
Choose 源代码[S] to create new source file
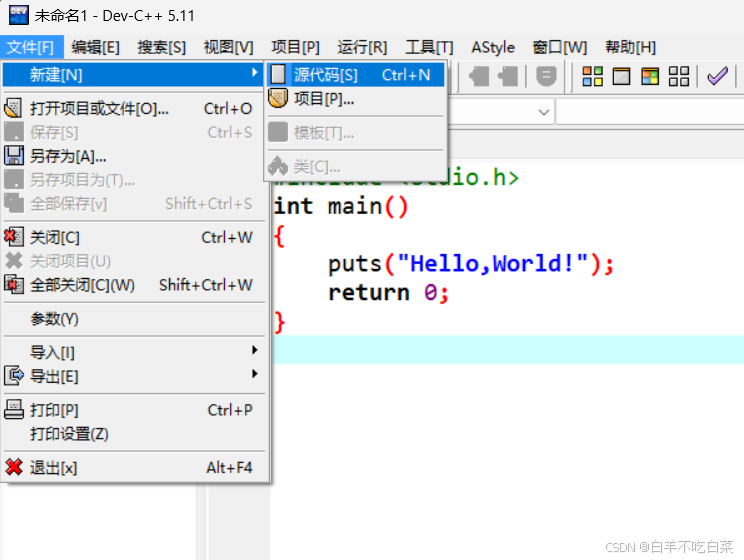(x=356, y=75)
